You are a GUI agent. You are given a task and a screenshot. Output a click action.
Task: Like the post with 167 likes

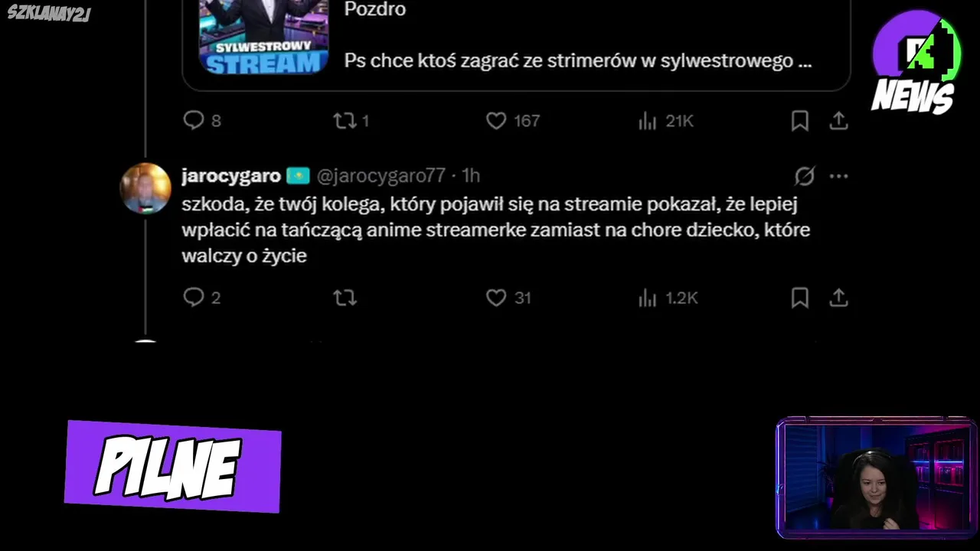coord(513,120)
